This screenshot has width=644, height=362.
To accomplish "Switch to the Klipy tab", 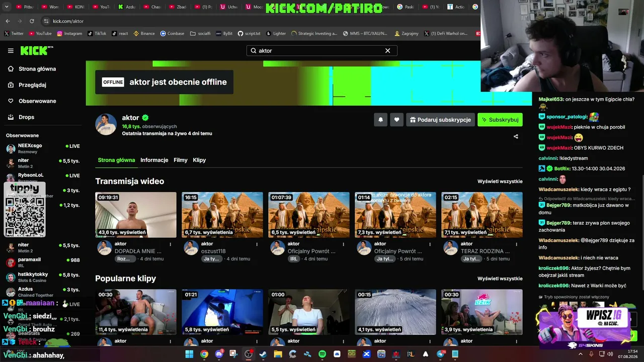I will point(199,160).
